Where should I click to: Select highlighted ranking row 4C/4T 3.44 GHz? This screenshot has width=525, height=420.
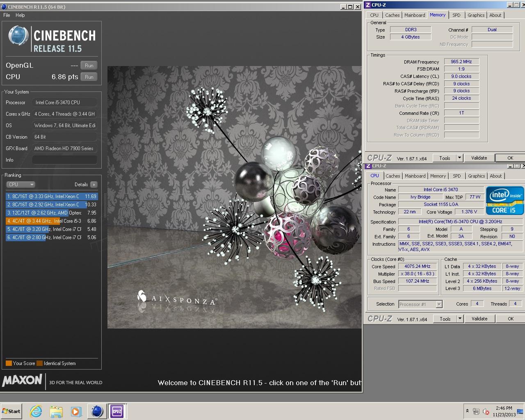point(52,221)
